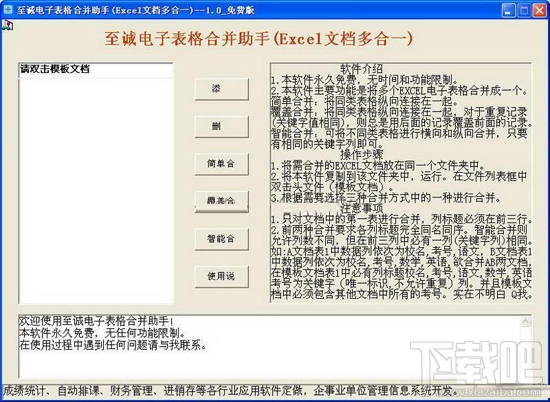Click the 删 (delete) button
Image resolution: width=550 pixels, height=402 pixels.
[x=222, y=127]
